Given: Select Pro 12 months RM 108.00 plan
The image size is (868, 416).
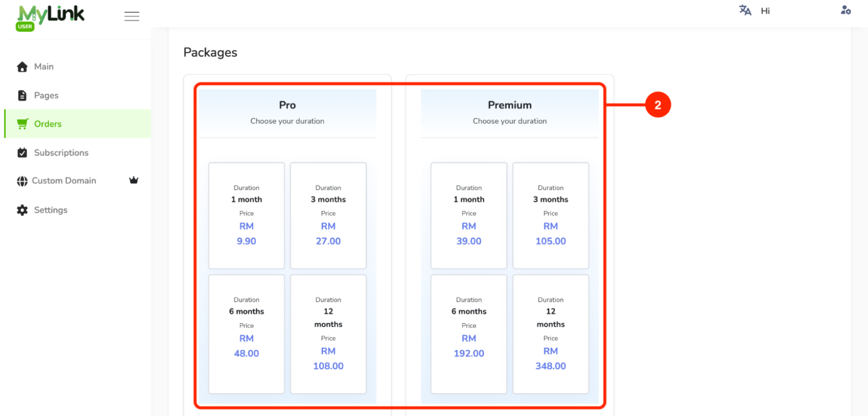Looking at the screenshot, I should tap(328, 334).
